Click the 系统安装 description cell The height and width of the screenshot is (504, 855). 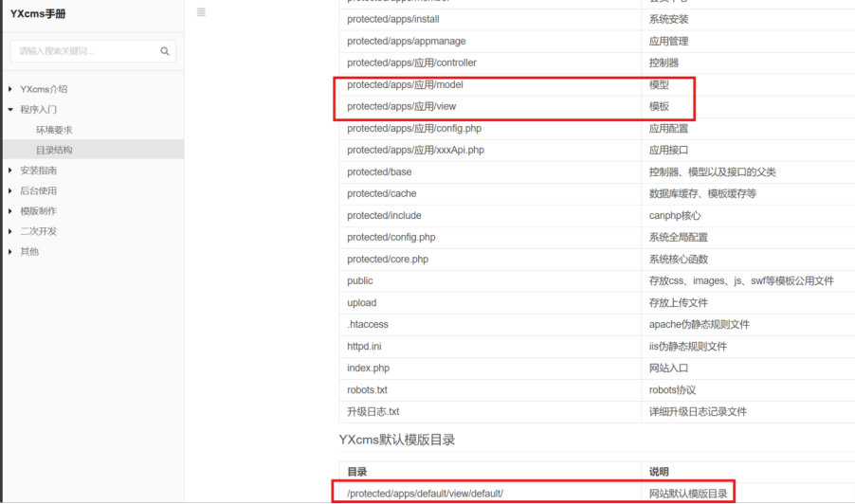click(x=748, y=19)
